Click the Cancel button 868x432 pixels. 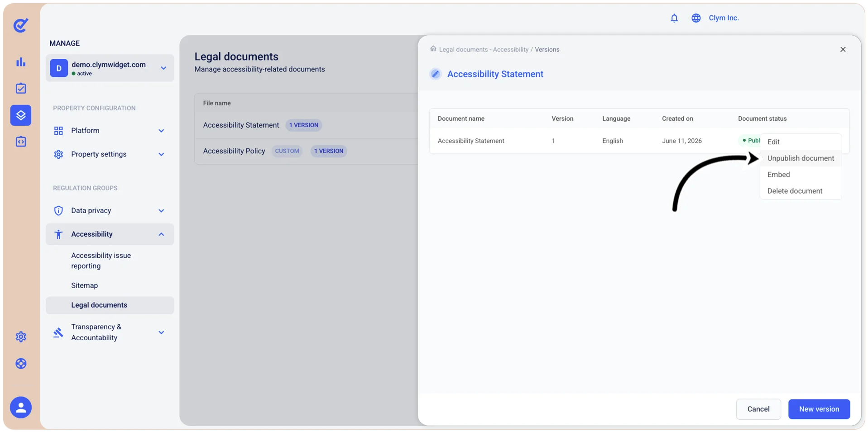(x=758, y=409)
